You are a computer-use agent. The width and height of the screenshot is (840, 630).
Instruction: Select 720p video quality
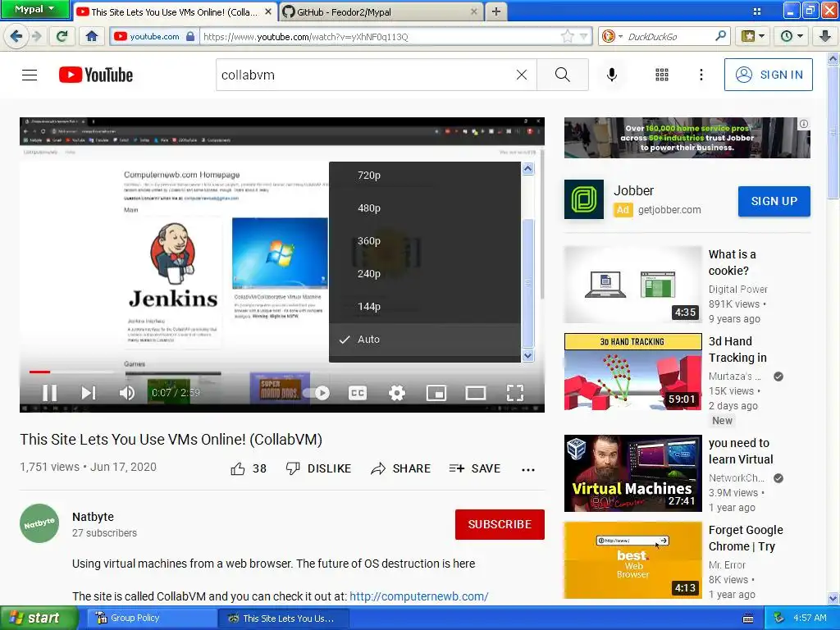[x=425, y=176]
